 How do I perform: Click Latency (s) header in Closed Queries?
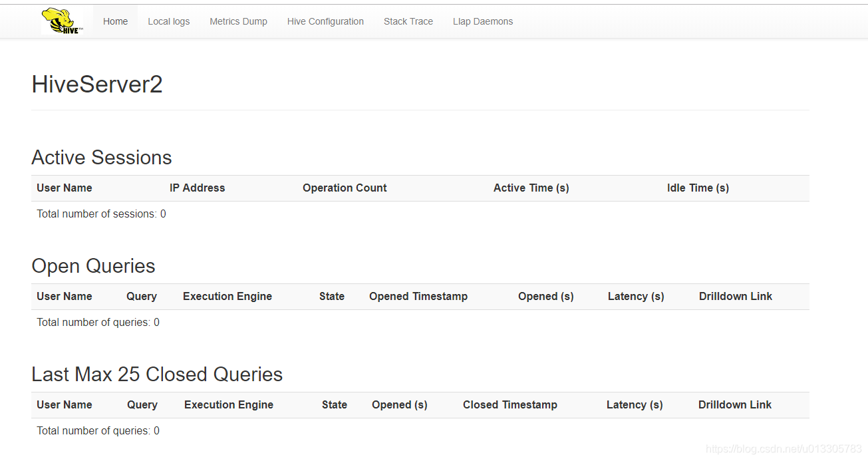tap(635, 404)
